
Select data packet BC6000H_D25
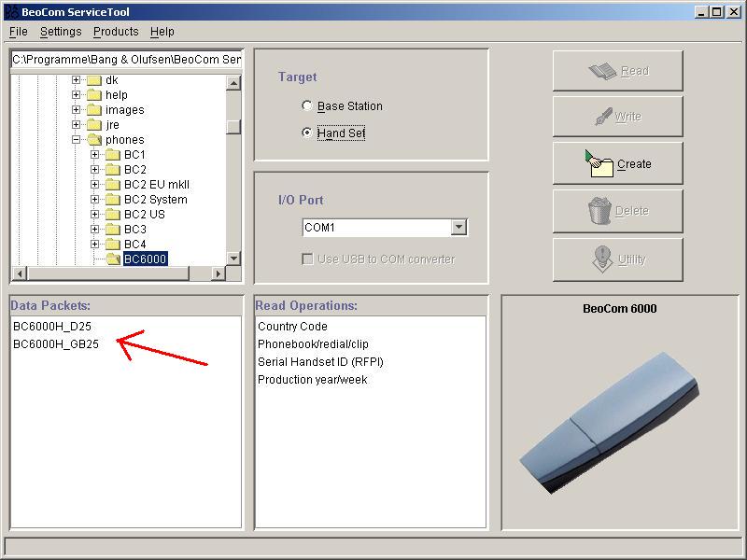(x=52, y=326)
